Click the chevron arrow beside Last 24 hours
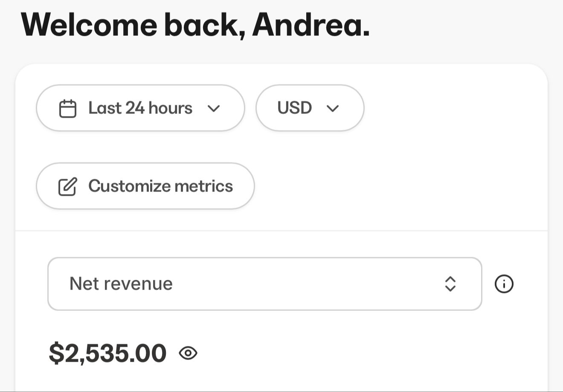This screenshot has height=392, width=563. [x=213, y=108]
